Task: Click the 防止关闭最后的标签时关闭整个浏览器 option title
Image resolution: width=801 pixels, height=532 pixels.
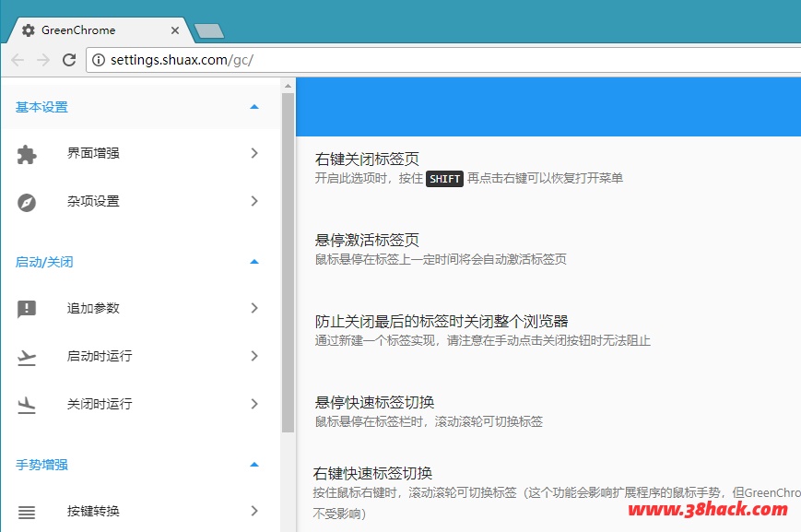Action: point(442,322)
